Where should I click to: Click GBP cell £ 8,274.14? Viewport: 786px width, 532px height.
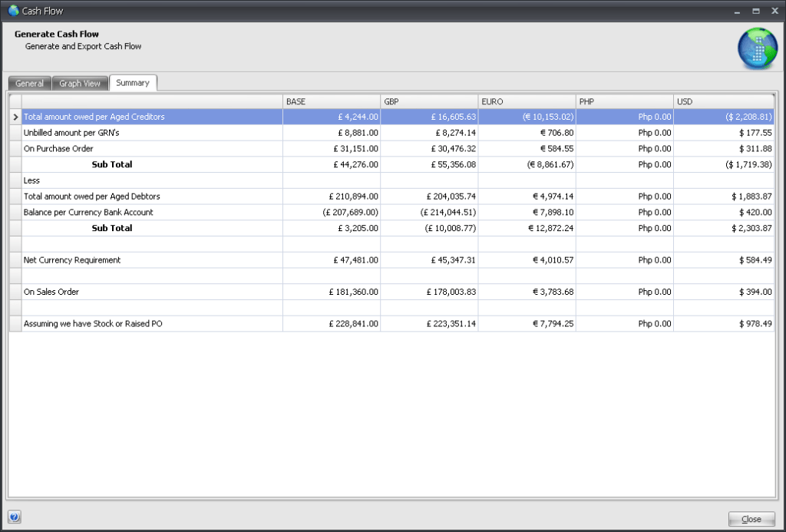[429, 133]
